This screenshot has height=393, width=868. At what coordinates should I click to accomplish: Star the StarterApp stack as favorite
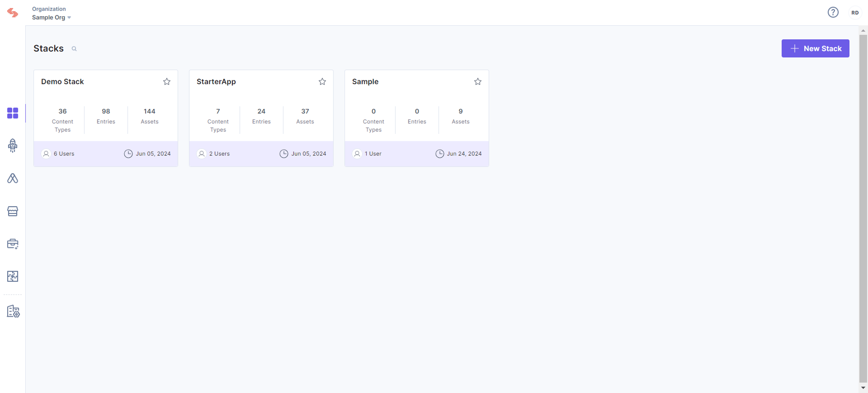[x=322, y=82]
